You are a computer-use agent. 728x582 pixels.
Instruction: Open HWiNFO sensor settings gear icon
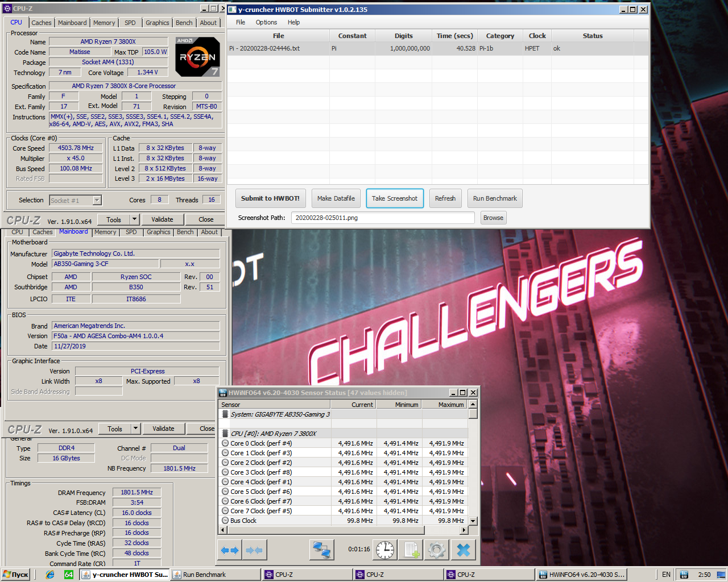tap(437, 550)
